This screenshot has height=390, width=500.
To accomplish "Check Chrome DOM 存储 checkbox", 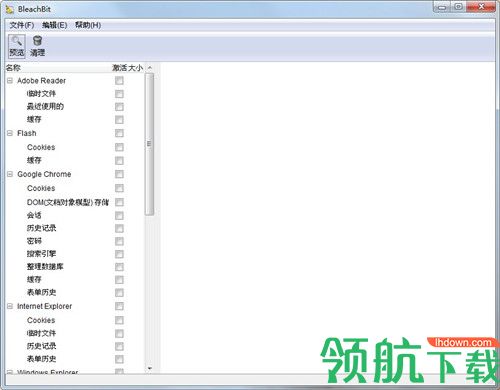I will [119, 202].
